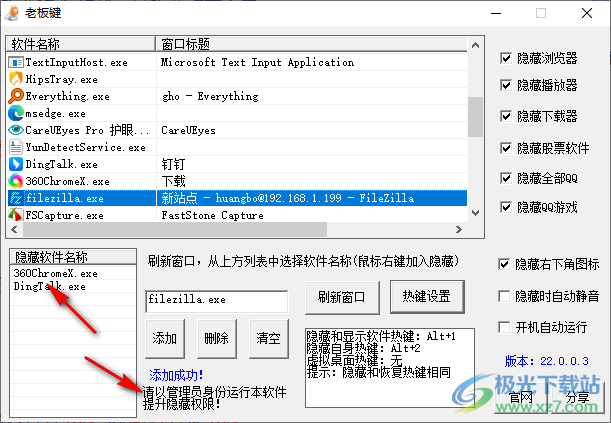Click the YunDetectService.exe document icon
Screen dimensions: 611x423
tap(16, 147)
